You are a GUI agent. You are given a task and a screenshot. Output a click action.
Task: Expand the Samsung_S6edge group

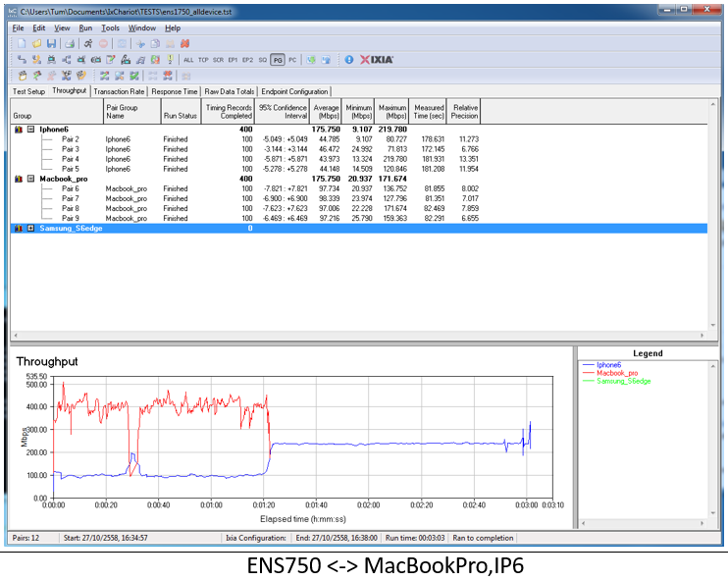tap(30, 229)
